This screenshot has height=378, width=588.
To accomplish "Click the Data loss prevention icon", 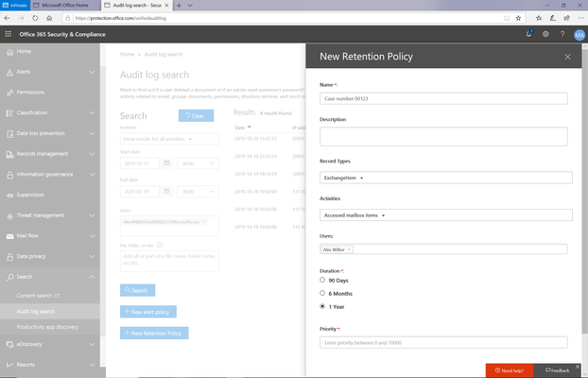I will [x=10, y=134].
